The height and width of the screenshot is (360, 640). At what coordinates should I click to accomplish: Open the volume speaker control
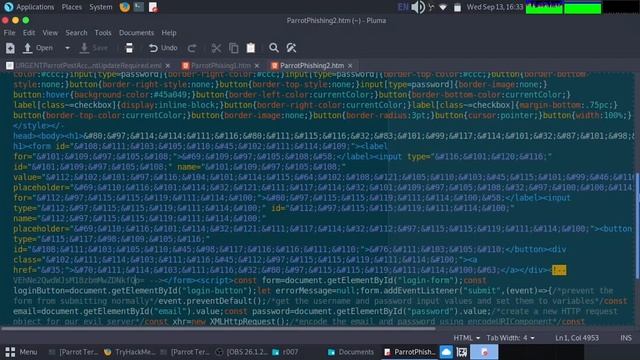pyautogui.click(x=418, y=7)
